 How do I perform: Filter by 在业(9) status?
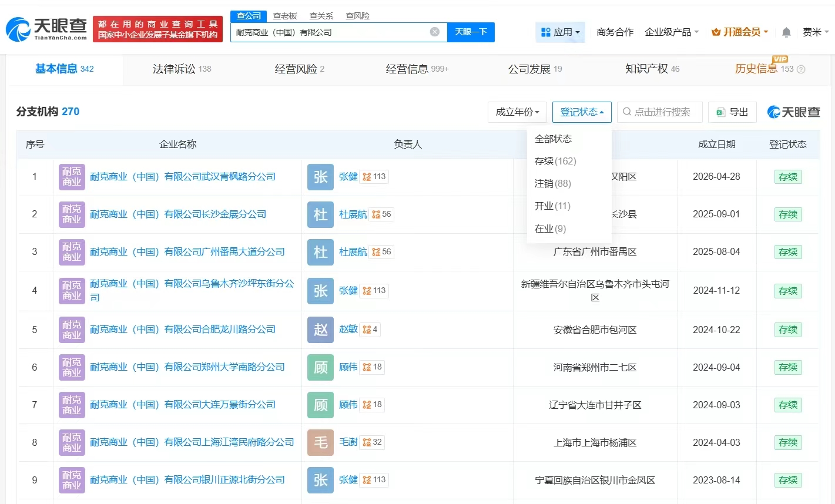click(550, 229)
